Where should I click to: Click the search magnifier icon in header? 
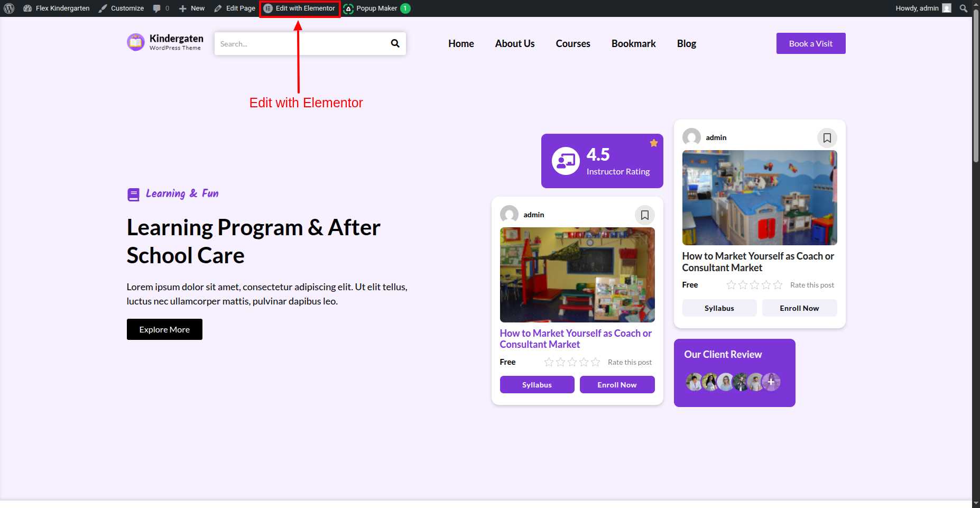pos(395,43)
